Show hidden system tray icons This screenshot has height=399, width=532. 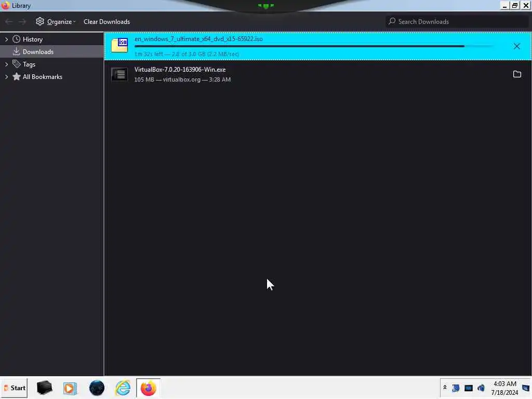point(445,387)
